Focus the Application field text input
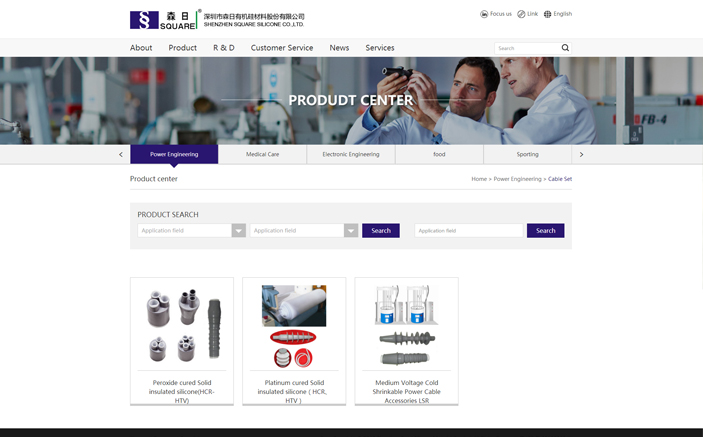Image resolution: width=703 pixels, height=437 pixels. (469, 230)
